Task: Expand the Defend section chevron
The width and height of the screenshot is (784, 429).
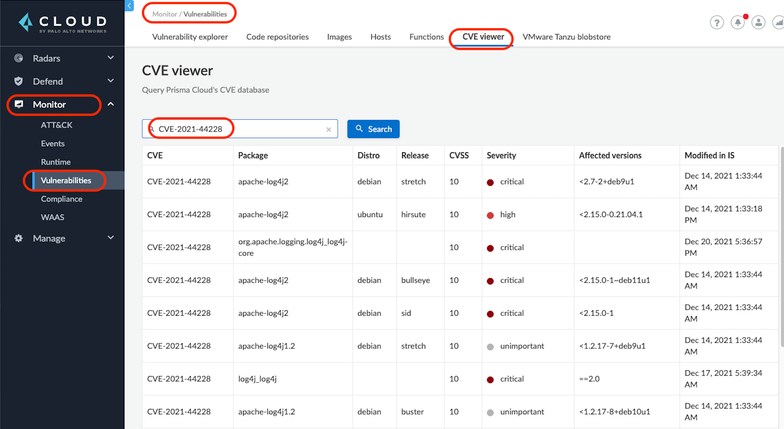Action: tap(110, 81)
